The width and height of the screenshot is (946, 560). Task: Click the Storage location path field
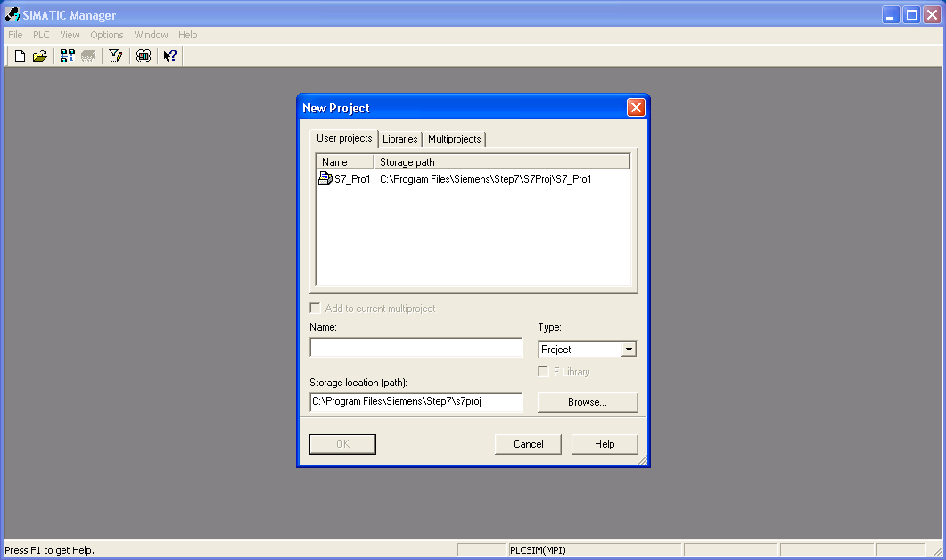pyautogui.click(x=415, y=402)
